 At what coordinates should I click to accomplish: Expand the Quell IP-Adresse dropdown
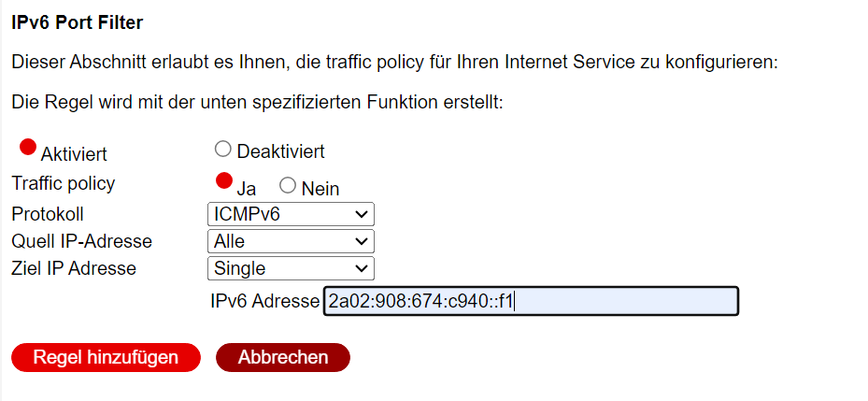pyautogui.click(x=290, y=241)
